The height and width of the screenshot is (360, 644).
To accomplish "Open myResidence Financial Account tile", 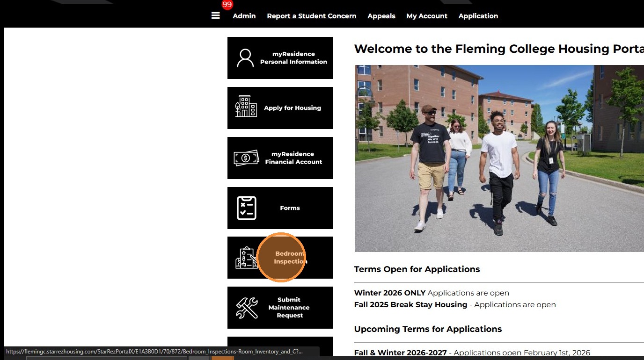I will pos(280,158).
